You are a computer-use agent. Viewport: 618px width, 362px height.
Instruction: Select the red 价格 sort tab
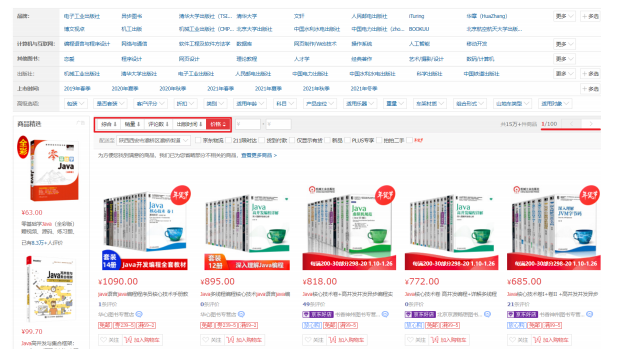[218, 124]
